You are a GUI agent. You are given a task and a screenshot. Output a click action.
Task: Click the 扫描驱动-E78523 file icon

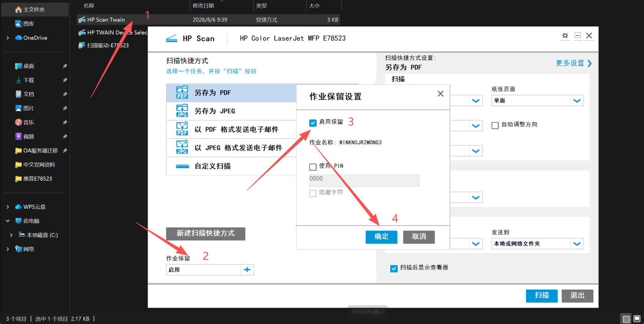pos(82,45)
